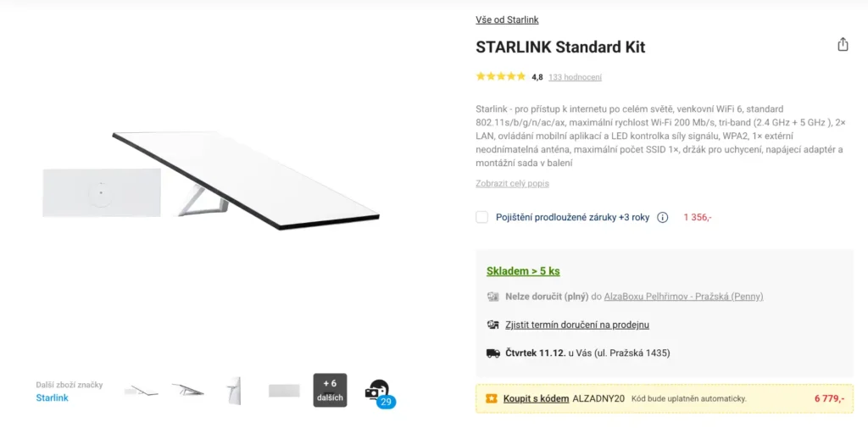Click the five-star rating stars
This screenshot has height=428, width=868.
point(500,77)
